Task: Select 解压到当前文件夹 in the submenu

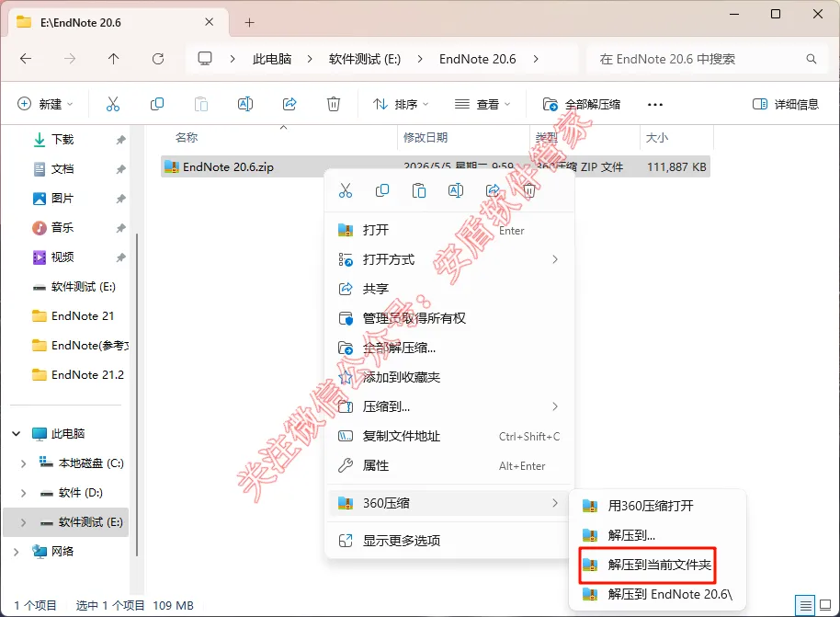Action: point(657,565)
